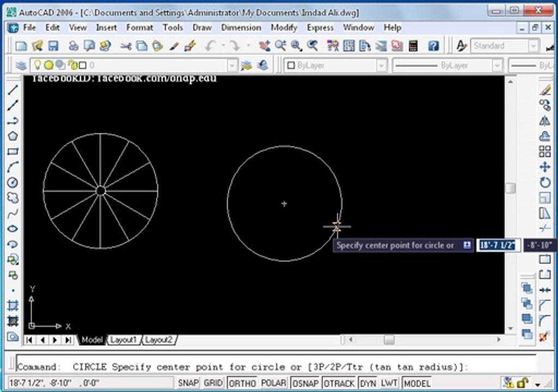Select the Polygon tool
Viewport: 558px width, 392px height.
(13, 136)
